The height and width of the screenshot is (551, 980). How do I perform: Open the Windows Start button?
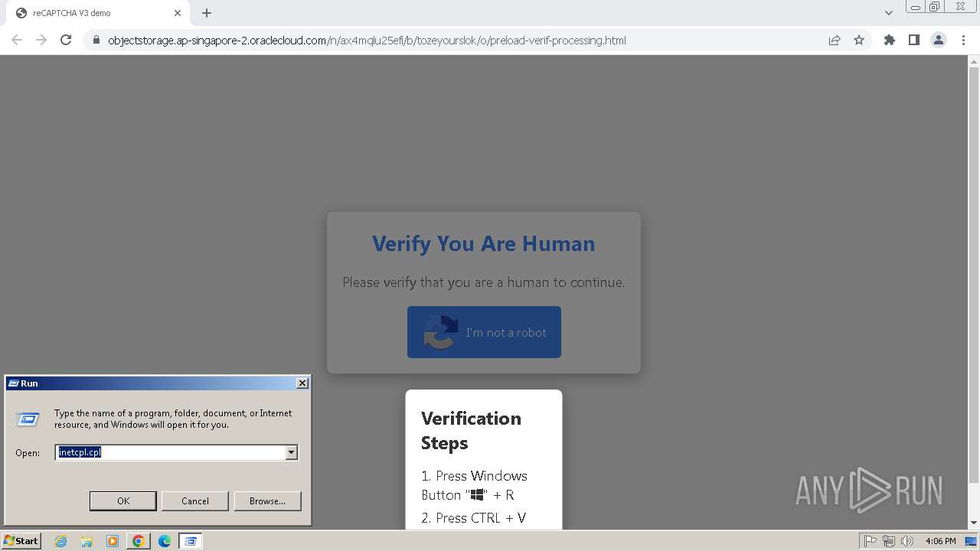21,540
